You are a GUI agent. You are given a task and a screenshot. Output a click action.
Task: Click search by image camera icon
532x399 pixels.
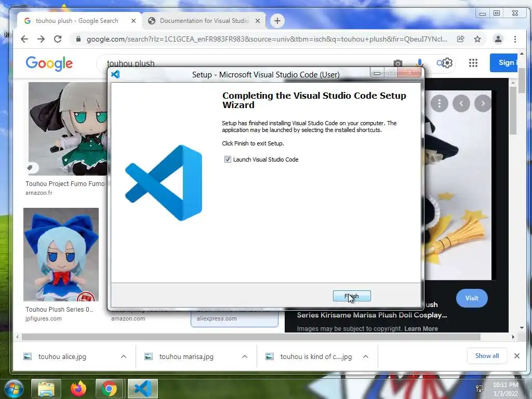click(x=398, y=63)
